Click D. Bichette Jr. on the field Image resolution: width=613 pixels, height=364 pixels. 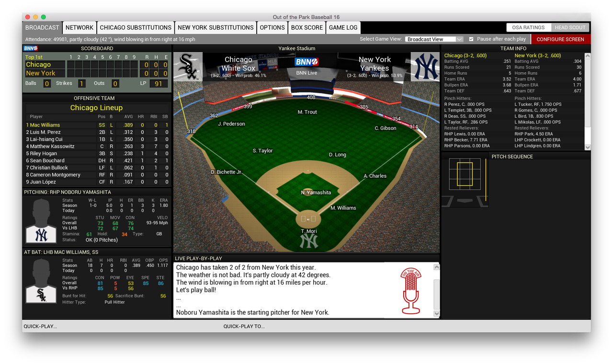click(x=226, y=172)
